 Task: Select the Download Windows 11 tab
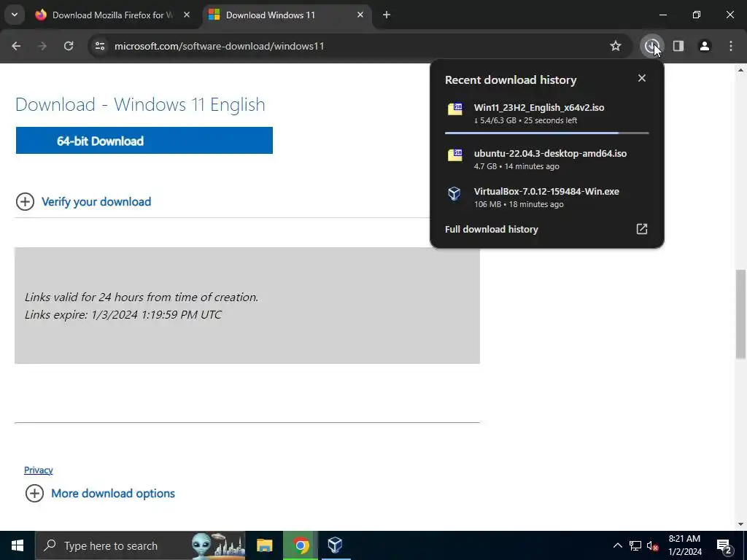(x=286, y=15)
